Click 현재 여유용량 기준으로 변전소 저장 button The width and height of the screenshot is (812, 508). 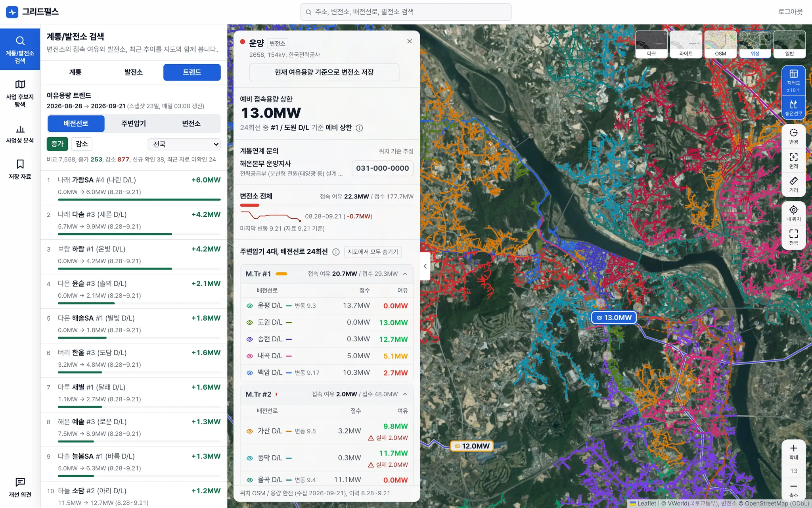coord(324,72)
